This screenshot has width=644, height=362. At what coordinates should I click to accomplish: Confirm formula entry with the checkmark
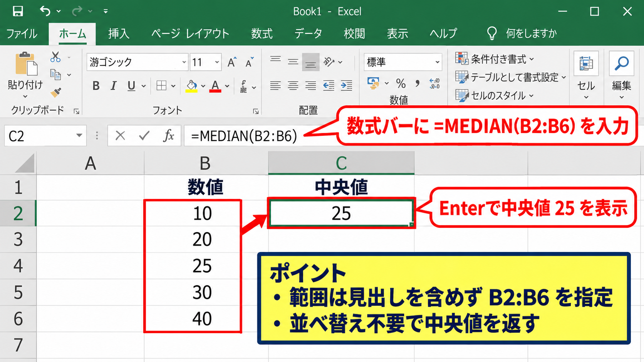(x=144, y=135)
